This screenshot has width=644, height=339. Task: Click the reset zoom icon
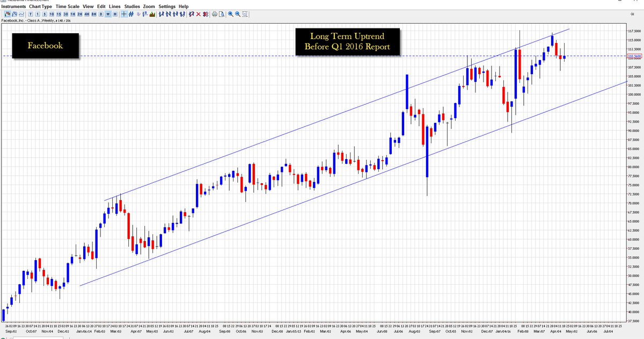245,14
